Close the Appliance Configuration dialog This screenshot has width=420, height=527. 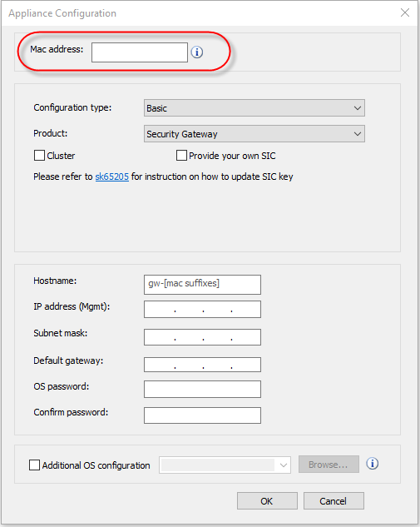pos(405,12)
